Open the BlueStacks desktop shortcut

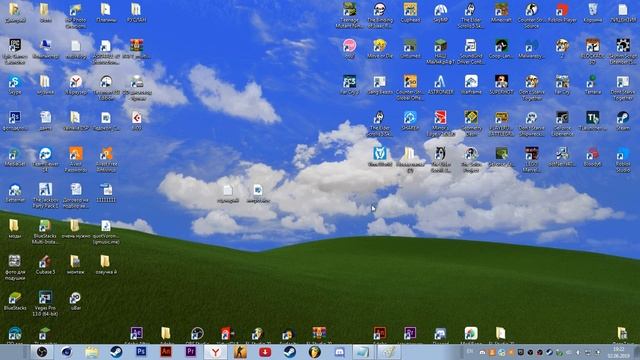click(x=15, y=300)
